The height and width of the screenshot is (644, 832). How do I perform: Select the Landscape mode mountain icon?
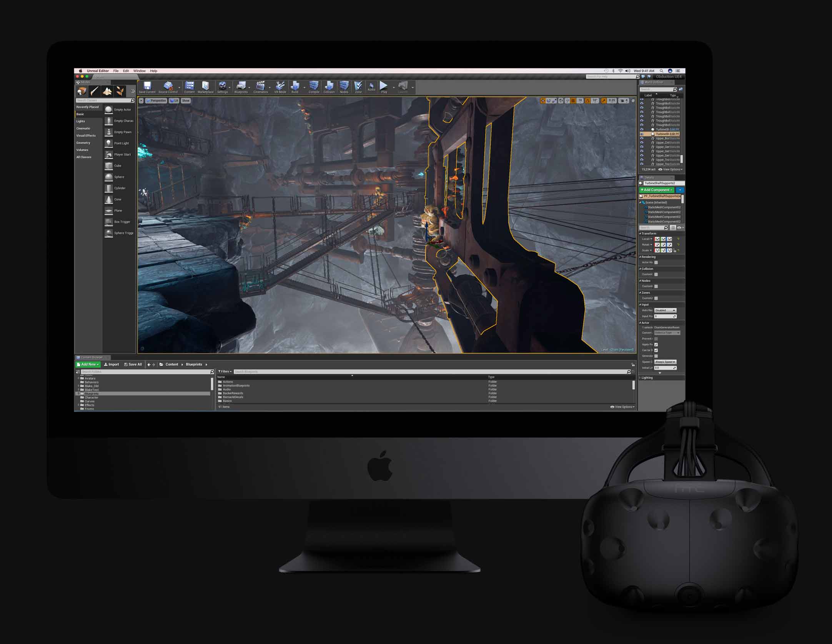coord(107,91)
